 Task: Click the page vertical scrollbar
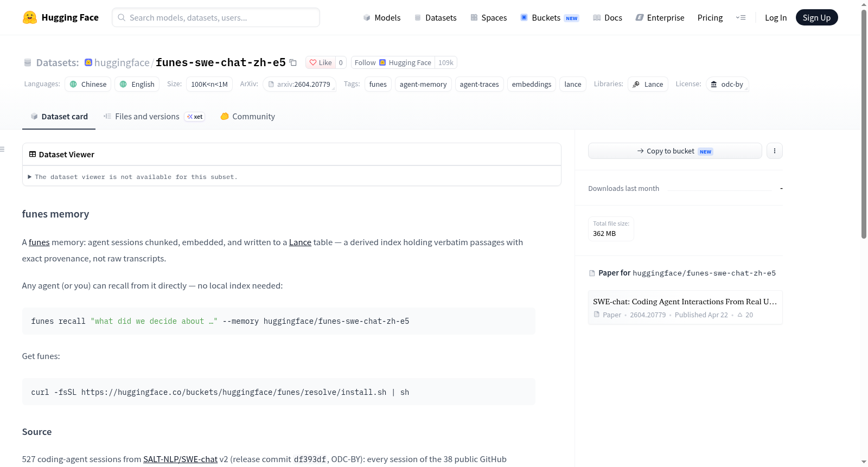[864, 124]
